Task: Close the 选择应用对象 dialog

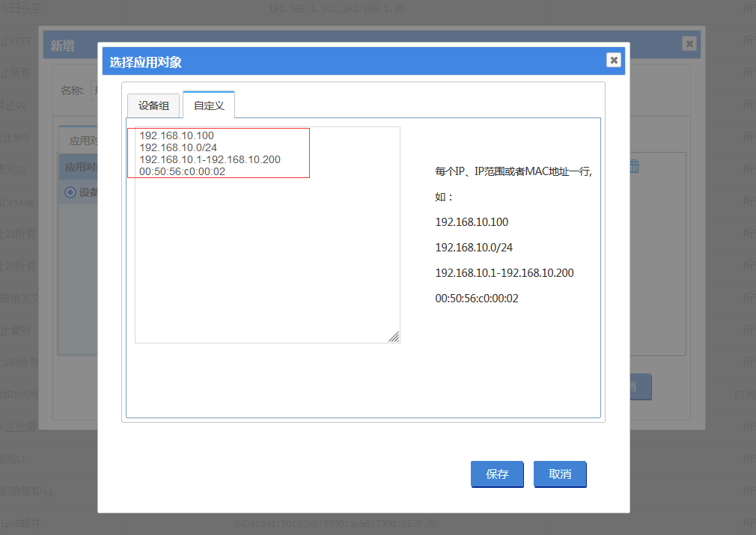Action: 614,61
